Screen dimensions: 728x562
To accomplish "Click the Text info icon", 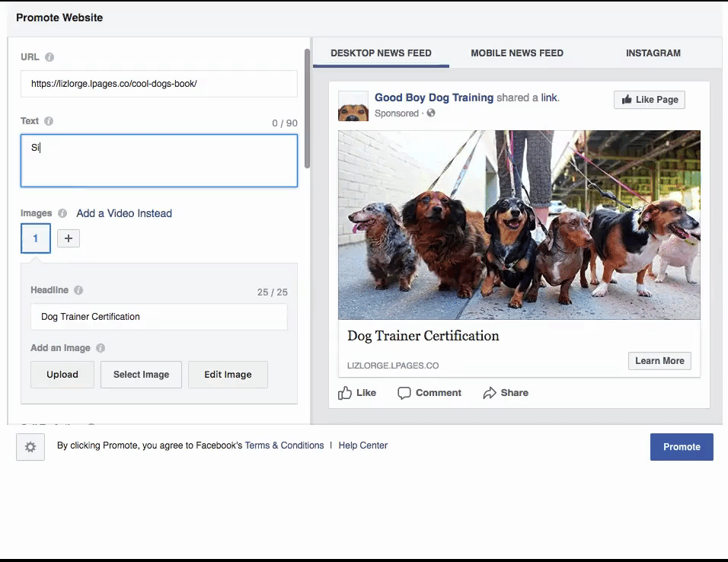I will tap(49, 121).
